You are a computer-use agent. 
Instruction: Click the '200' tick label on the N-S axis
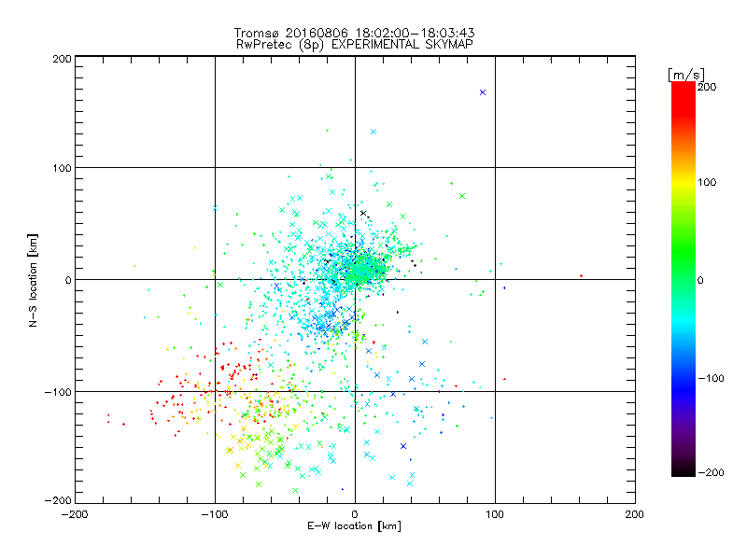63,59
